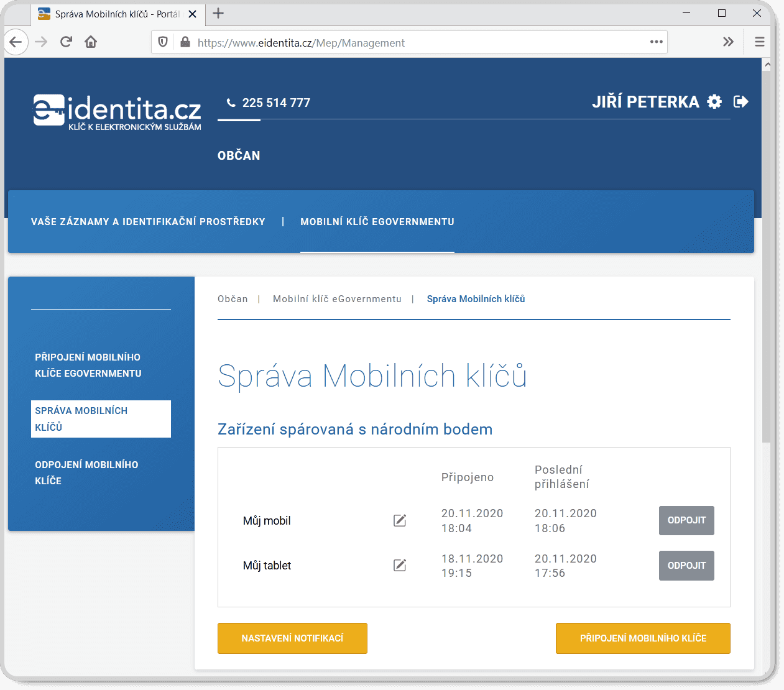The image size is (784, 690).
Task: Show more toolbar tools chevron icon
Action: coord(728,42)
